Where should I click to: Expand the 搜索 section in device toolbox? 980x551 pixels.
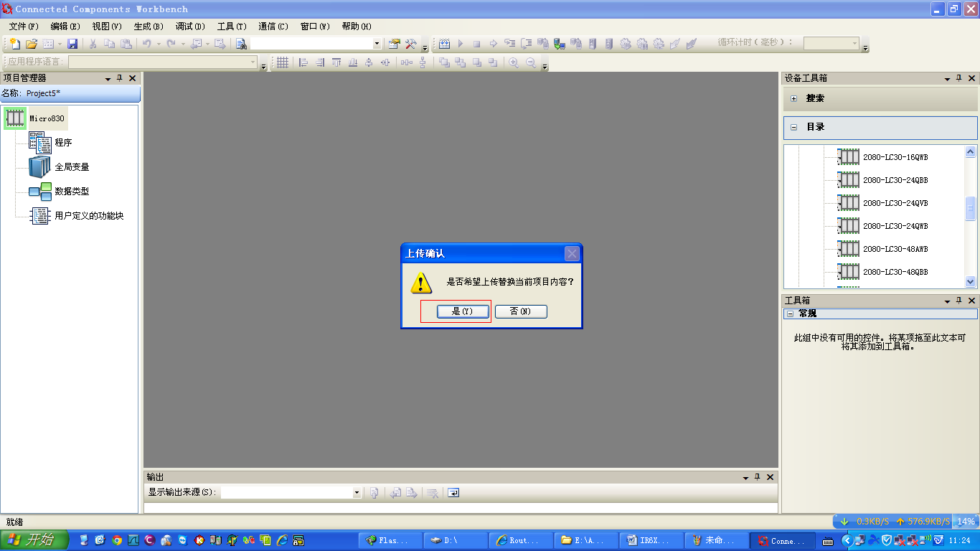(x=793, y=98)
